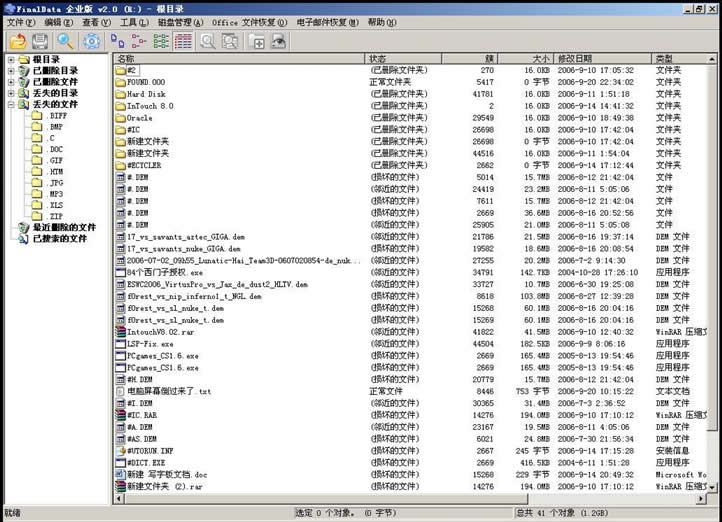The height and width of the screenshot is (522, 722).
Task: Click the search-folder icon of 丢失的目录
Action: [x=23, y=93]
